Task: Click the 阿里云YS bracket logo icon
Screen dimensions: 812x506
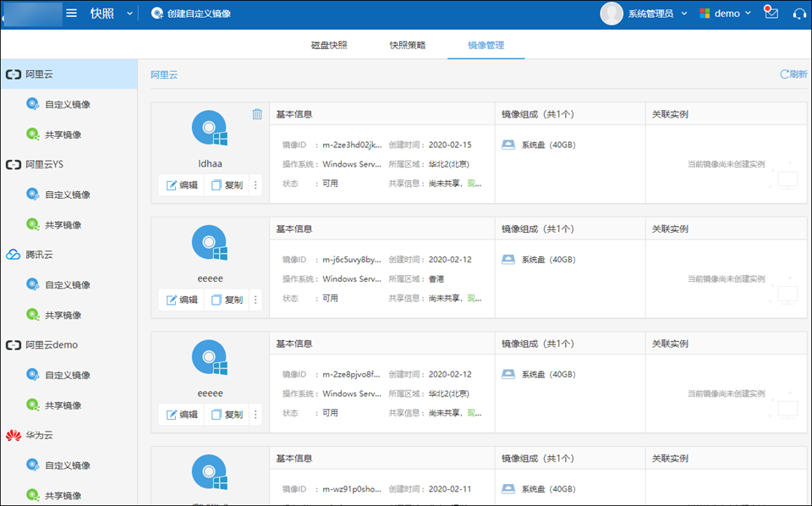Action: (x=14, y=165)
